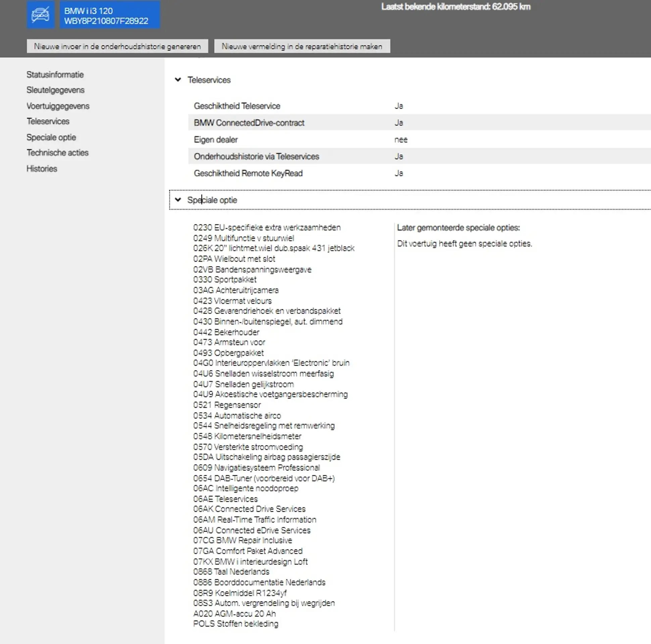Click option 0428 Gevarendriehoek en verbandspakket
Screen dimensions: 651x644
pyautogui.click(x=267, y=311)
